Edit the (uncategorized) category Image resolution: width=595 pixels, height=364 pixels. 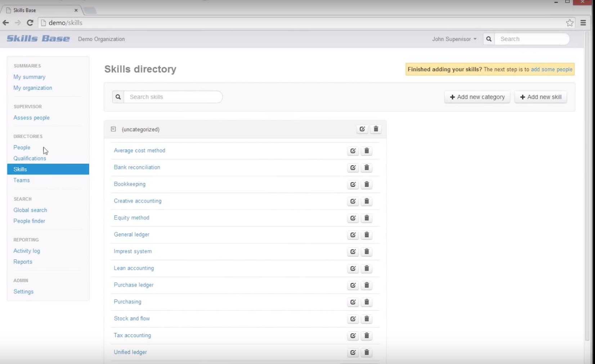pos(362,129)
